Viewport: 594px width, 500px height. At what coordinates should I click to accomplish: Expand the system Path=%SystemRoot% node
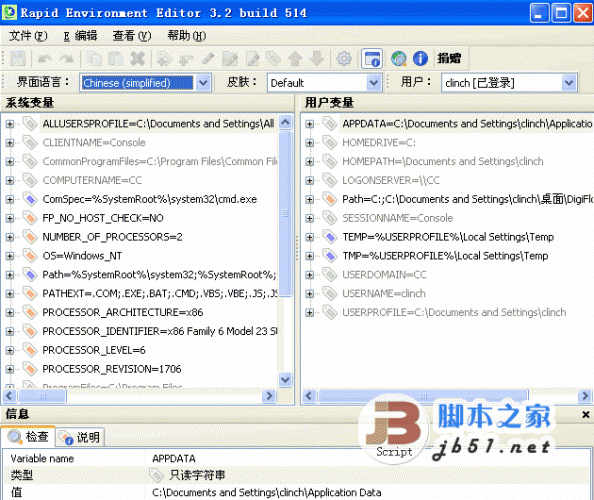click(10, 275)
